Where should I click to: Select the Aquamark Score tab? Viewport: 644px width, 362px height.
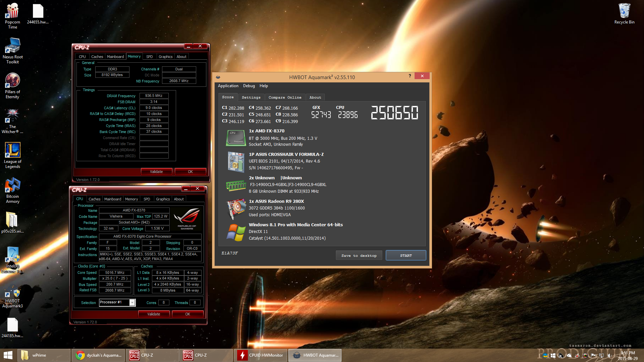228,97
